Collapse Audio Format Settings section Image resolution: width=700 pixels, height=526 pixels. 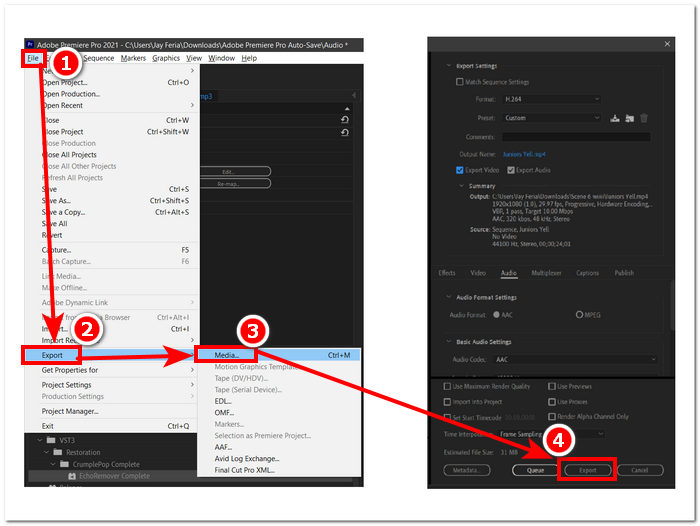pos(449,297)
